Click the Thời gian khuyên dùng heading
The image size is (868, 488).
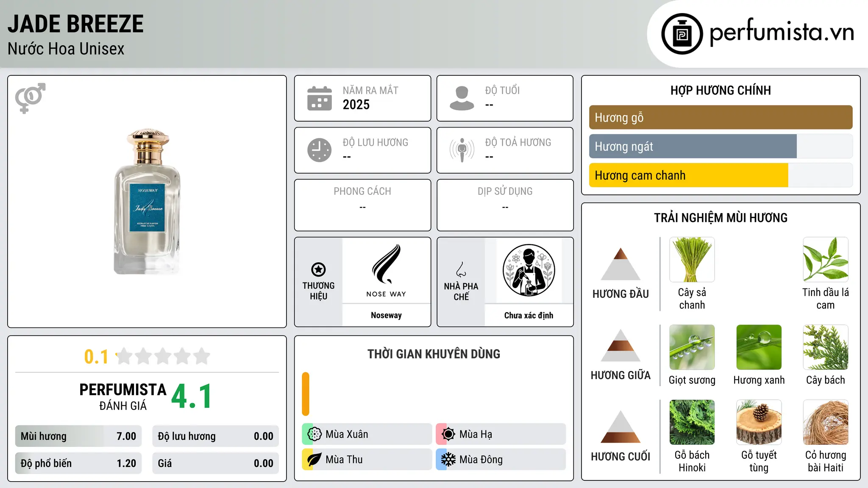434,354
